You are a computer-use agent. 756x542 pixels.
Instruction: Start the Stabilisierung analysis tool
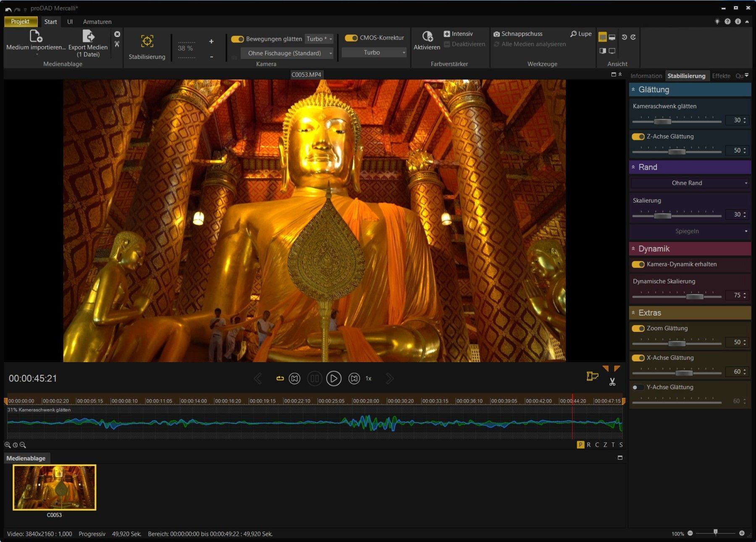coord(147,42)
